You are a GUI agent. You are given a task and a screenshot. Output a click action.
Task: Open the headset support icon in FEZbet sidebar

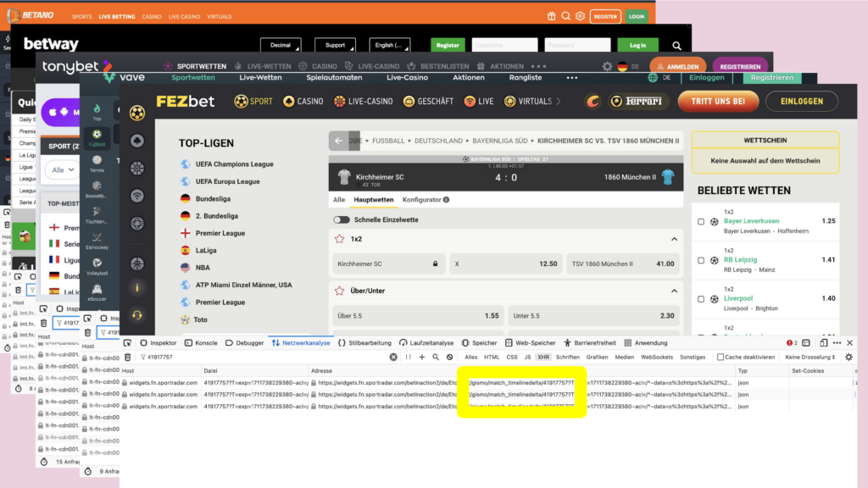(x=137, y=315)
